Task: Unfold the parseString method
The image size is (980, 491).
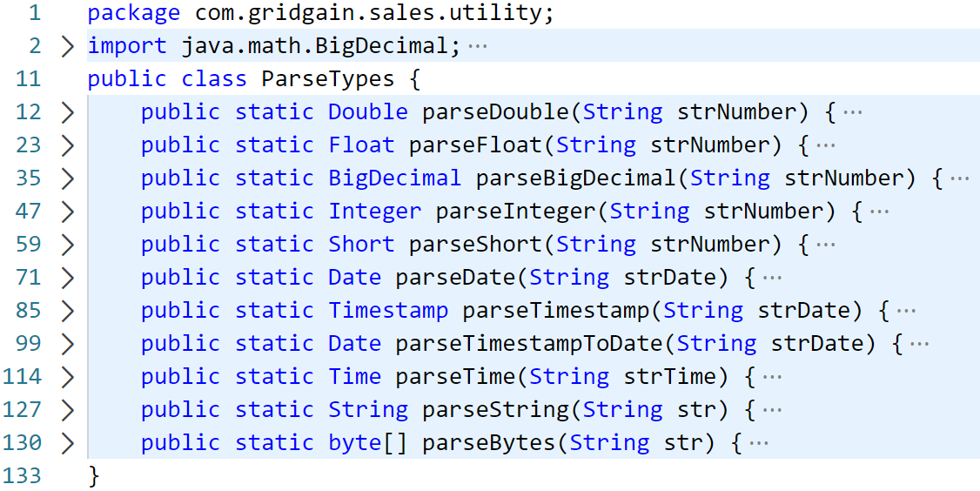Action: click(x=68, y=410)
